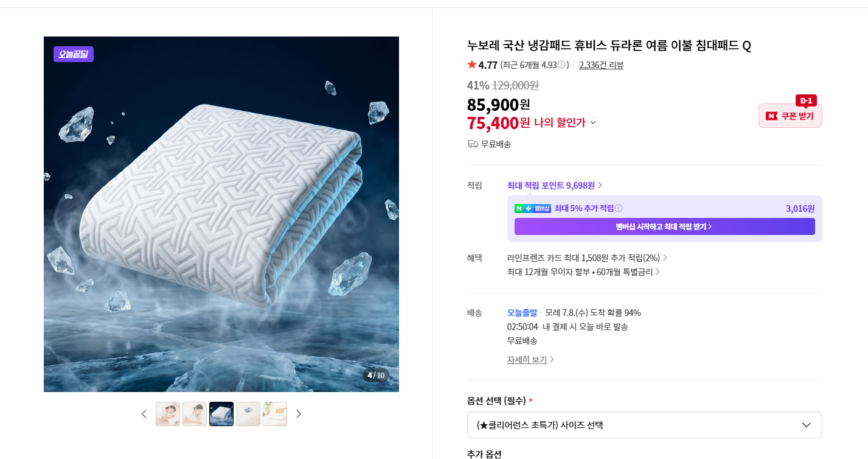Click the red star rating icon
Screen dimensions: 868x459
(472, 65)
